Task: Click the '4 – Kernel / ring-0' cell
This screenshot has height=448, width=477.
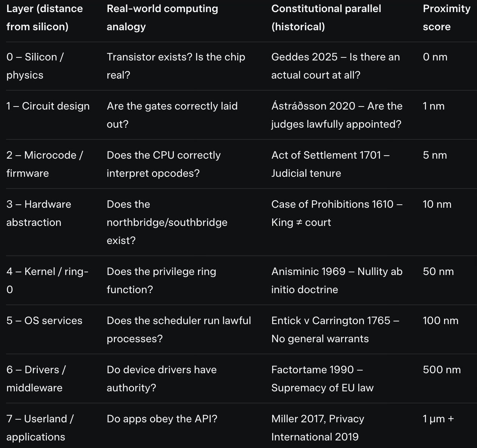Action: [47, 281]
